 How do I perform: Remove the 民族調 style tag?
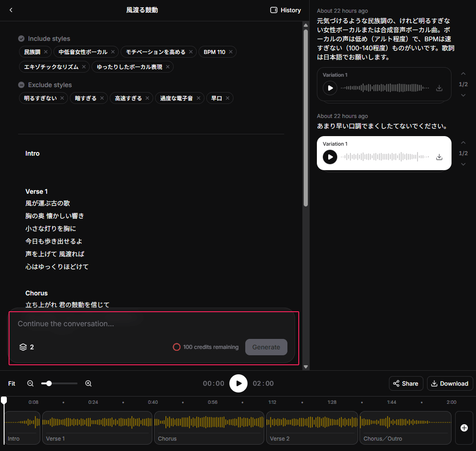tap(45, 52)
